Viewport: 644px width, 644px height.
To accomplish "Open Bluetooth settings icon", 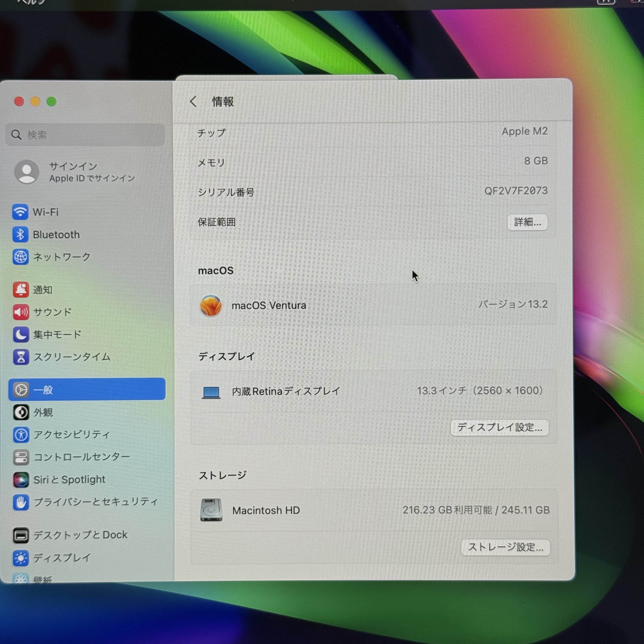I will [20, 235].
